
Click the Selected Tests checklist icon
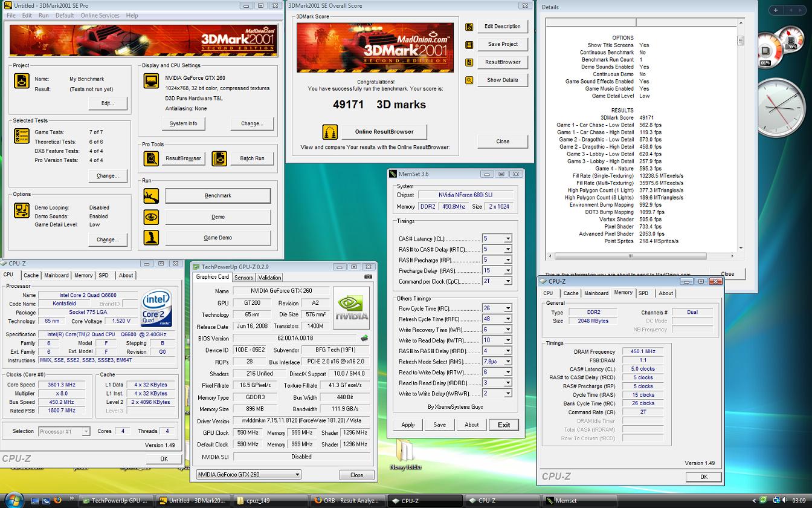coord(22,135)
